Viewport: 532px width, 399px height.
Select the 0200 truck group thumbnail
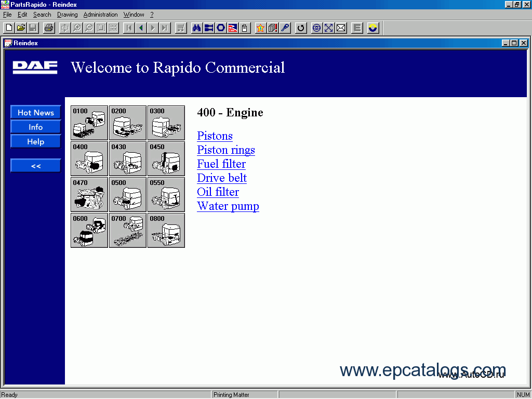point(128,123)
